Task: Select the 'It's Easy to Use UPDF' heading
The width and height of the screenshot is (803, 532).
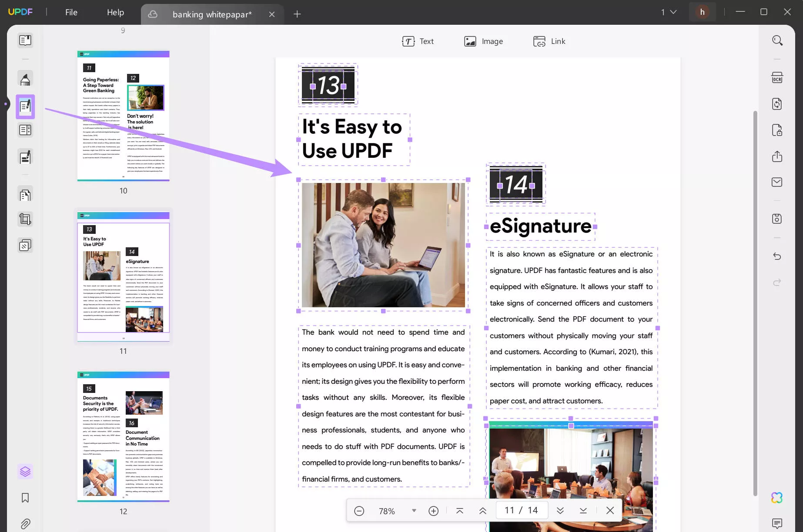Action: coord(354,140)
